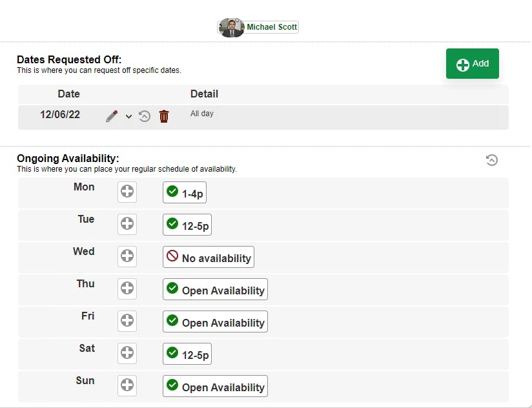
Task: Click the green Add button
Action: tap(473, 64)
